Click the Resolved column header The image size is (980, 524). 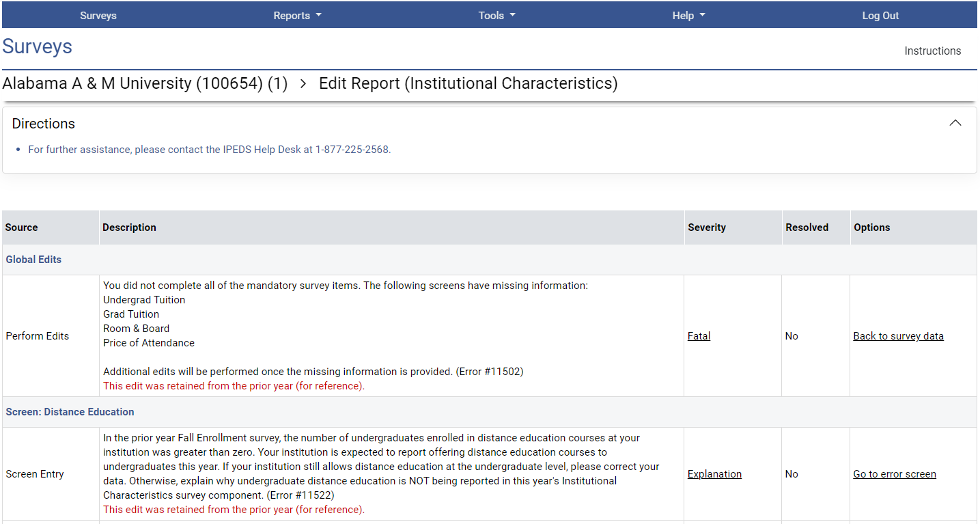point(807,227)
